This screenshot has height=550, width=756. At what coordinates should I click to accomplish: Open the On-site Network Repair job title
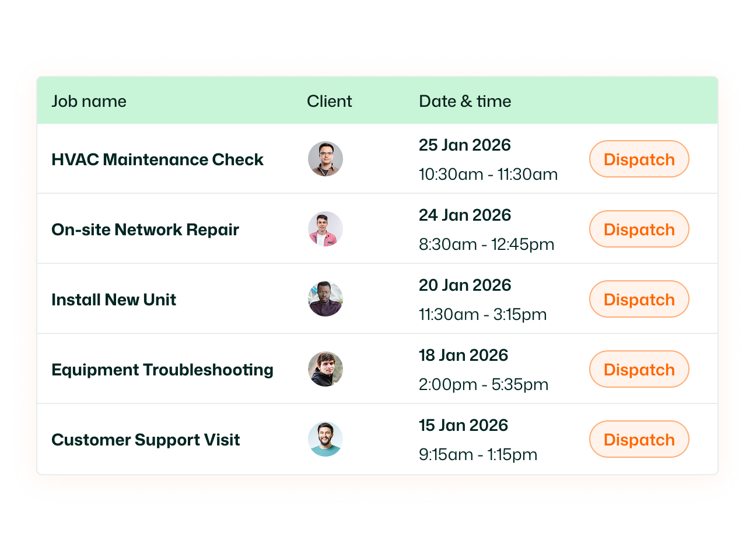(145, 229)
